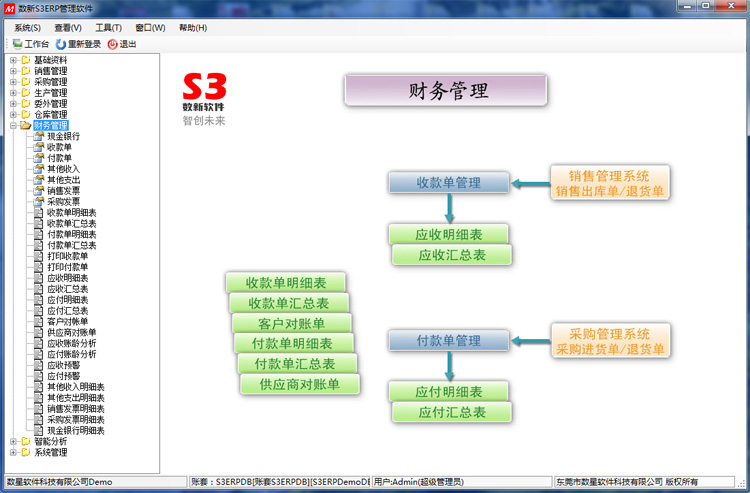Viewport: 750px width, 493px height.
Task: Click the form icon beside 其他收入
Action: click(x=39, y=169)
